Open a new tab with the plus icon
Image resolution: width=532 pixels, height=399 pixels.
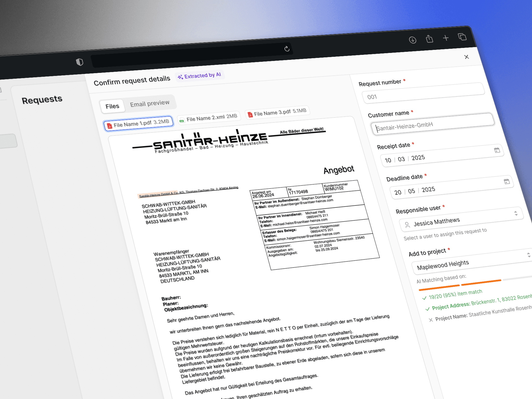tap(446, 38)
